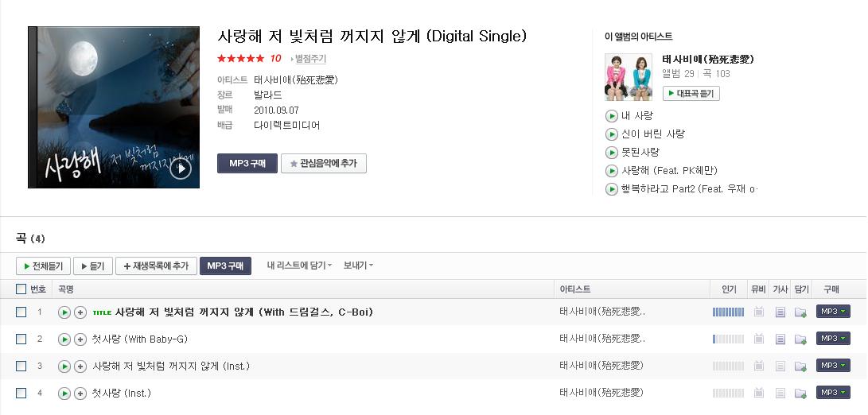868x415 pixels.
Task: Click the music video icon for track 2
Action: pos(759,339)
